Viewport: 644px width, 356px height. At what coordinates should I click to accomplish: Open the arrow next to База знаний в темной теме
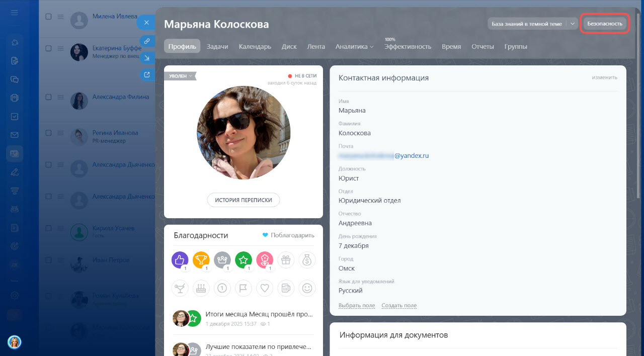pos(573,24)
